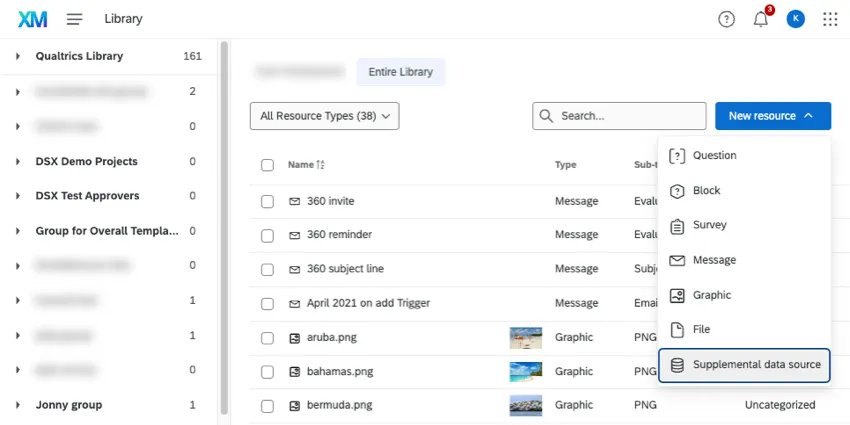Open the bahamas.png thumbnail preview
The height and width of the screenshot is (425, 850).
click(x=525, y=372)
